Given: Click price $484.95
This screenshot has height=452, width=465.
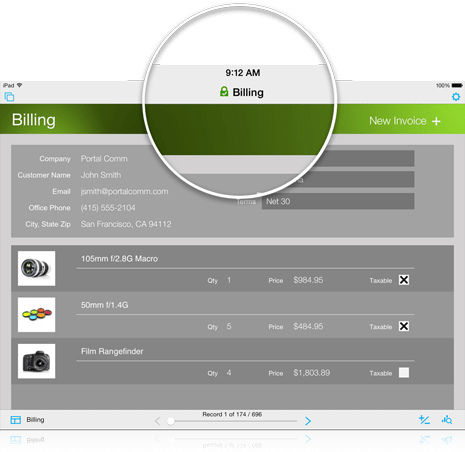Looking at the screenshot, I should (x=308, y=326).
